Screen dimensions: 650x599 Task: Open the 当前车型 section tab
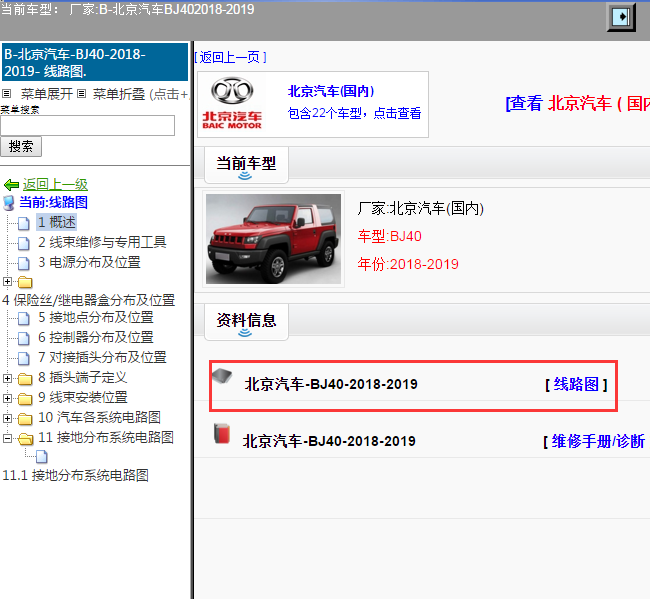246,165
